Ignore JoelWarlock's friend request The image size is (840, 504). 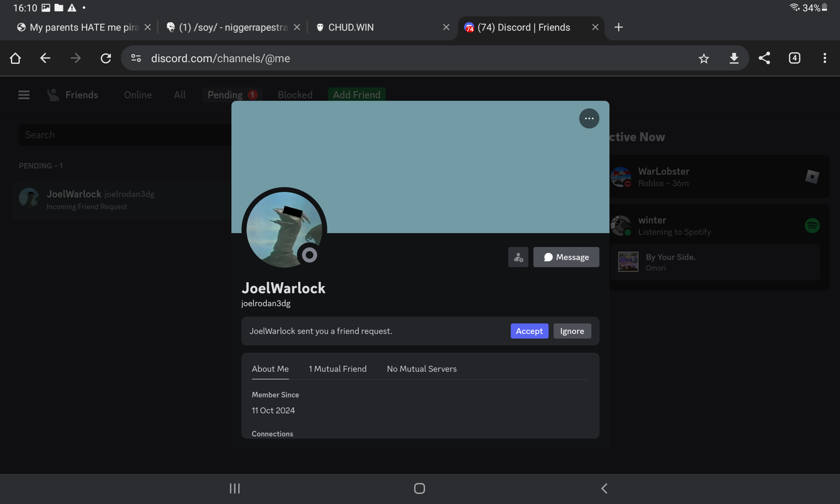pos(572,331)
